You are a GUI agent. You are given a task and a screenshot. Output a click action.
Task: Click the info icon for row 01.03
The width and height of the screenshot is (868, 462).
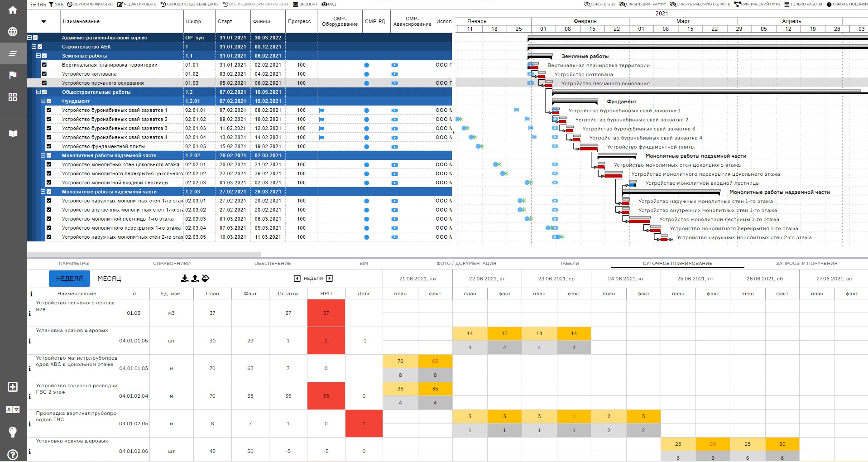[x=30, y=313]
